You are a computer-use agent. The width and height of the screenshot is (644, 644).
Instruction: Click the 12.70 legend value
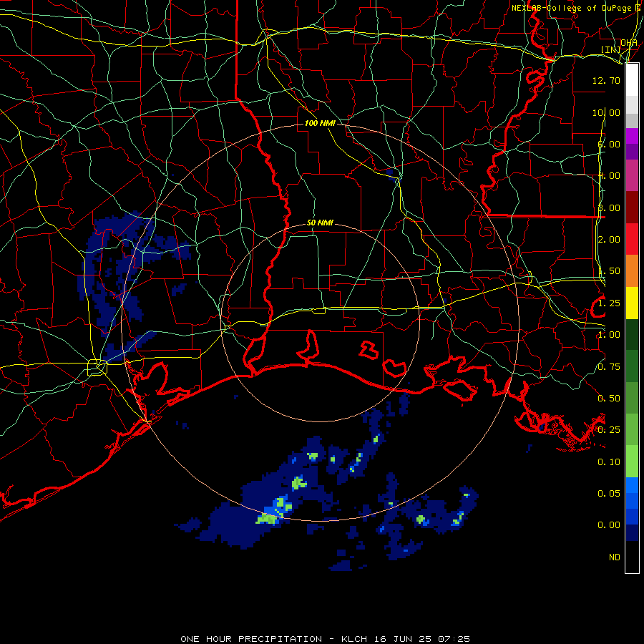coord(606,80)
